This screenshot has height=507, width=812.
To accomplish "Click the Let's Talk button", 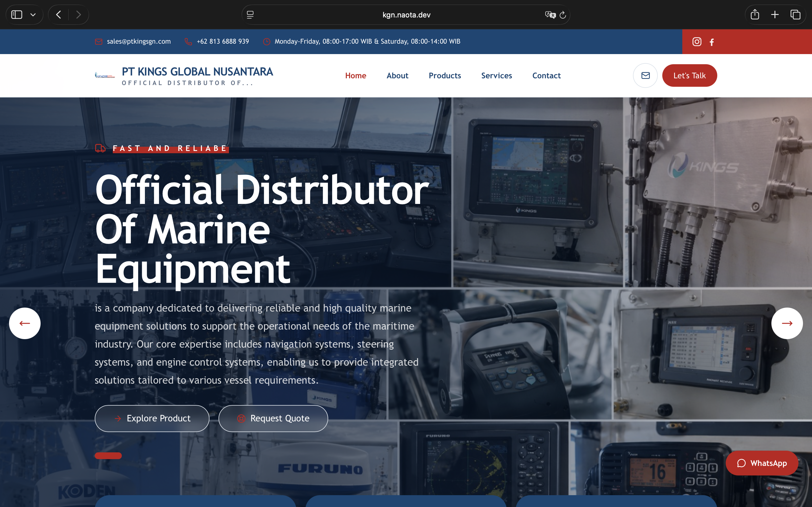I will coord(690,75).
